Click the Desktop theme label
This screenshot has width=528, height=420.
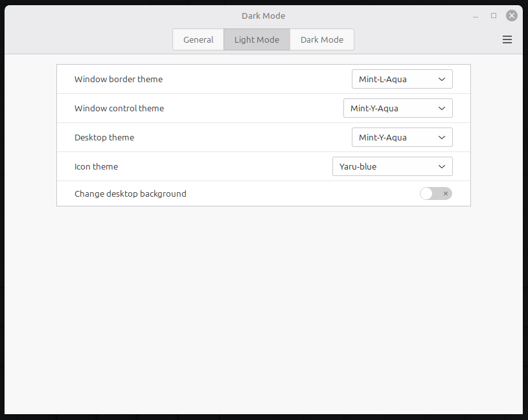(104, 138)
